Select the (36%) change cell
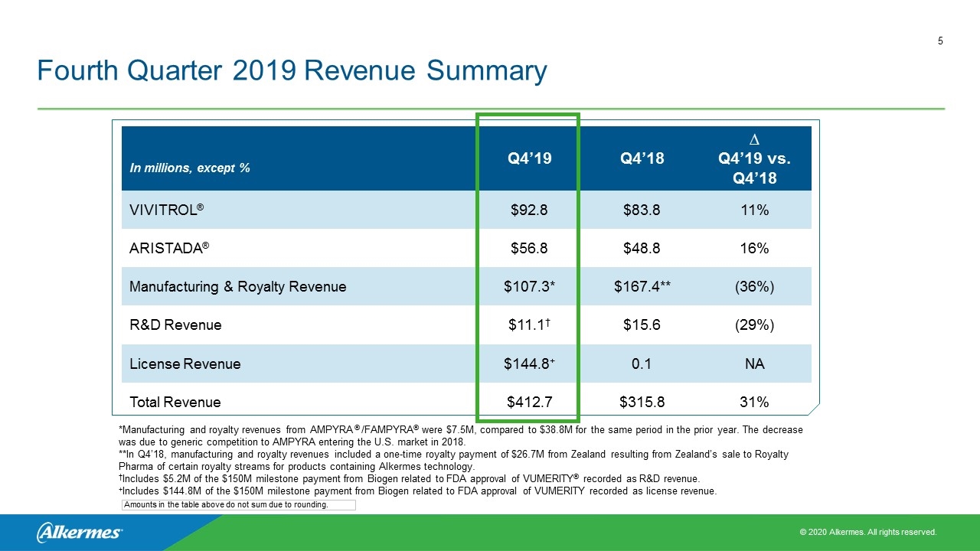This screenshot has width=980, height=551. pyautogui.click(x=754, y=287)
